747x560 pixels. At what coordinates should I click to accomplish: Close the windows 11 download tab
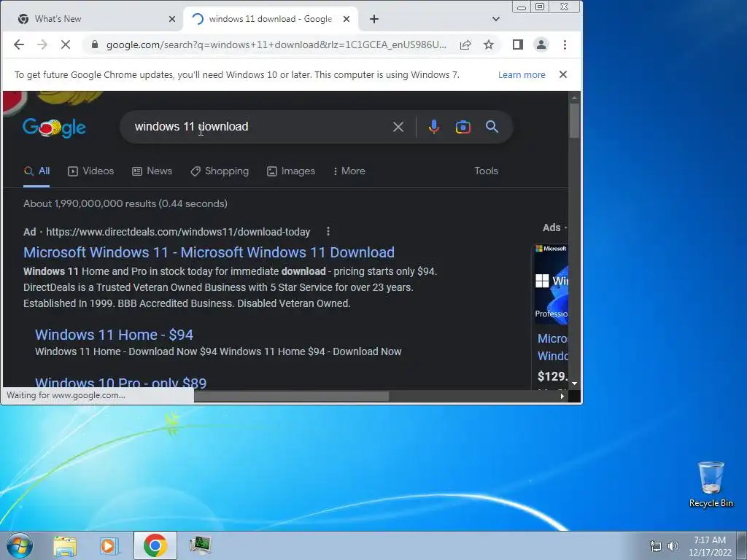[x=347, y=19]
